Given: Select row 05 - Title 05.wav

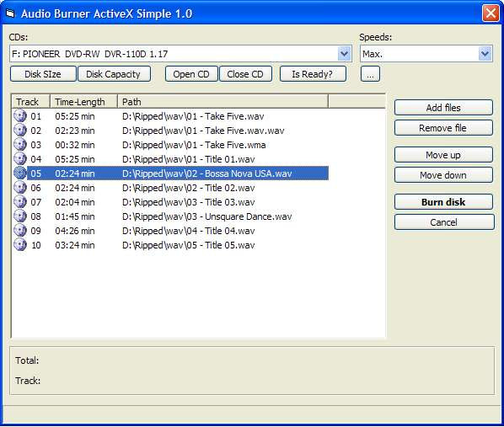Looking at the screenshot, I should (x=170, y=245).
